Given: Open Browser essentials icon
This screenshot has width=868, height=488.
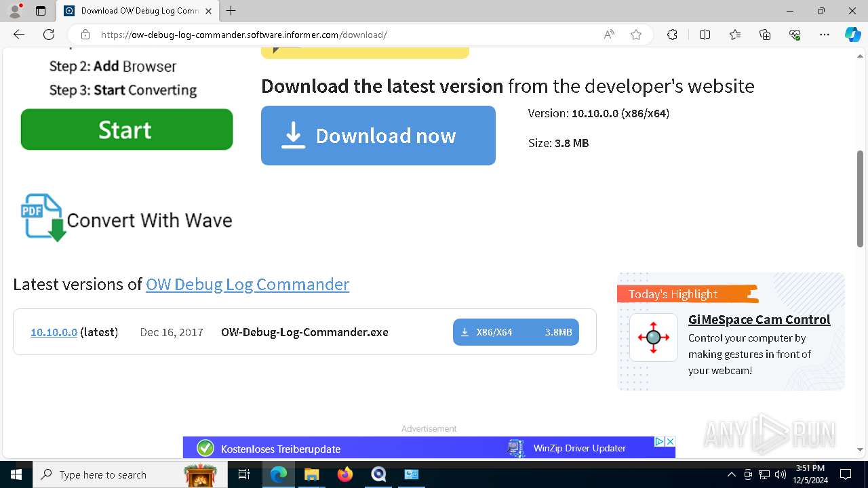Looking at the screenshot, I should (795, 35).
